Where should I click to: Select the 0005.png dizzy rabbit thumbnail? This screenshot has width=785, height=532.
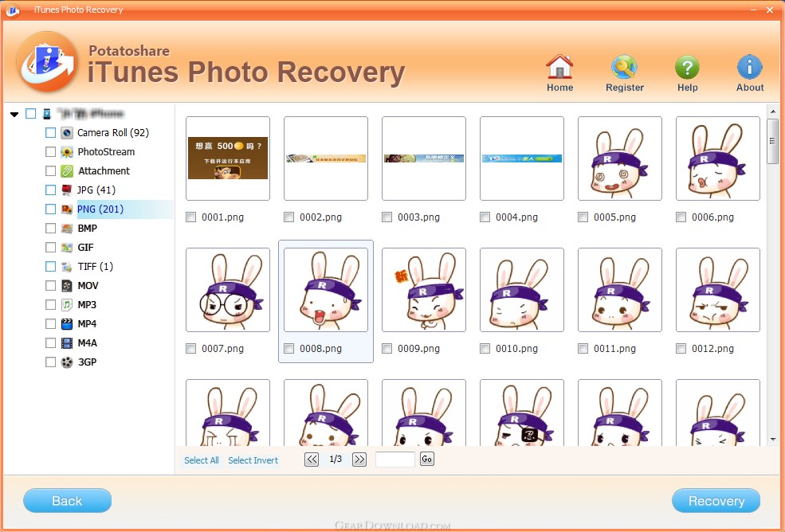click(x=620, y=158)
